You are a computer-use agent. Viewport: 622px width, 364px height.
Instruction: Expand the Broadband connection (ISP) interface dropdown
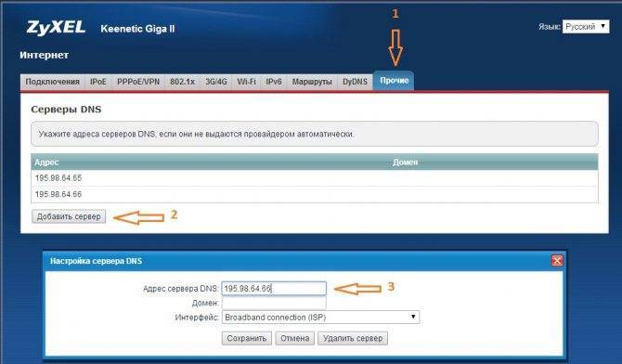[x=320, y=318]
